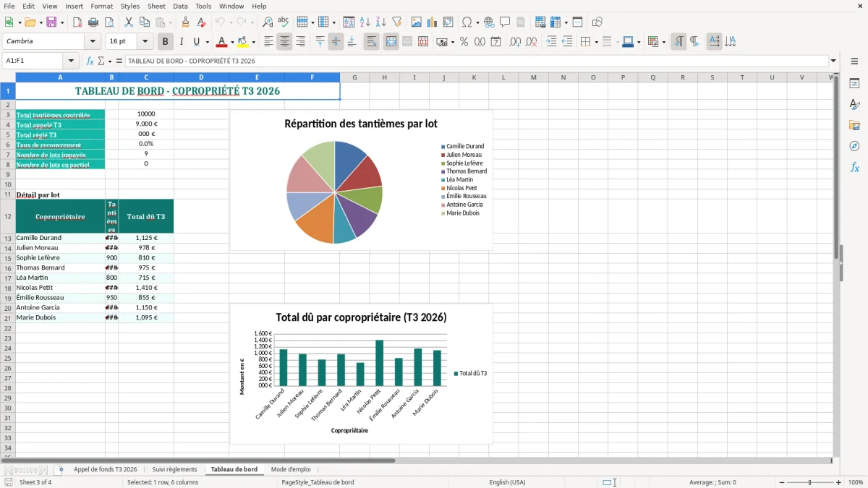Screen dimensions: 868x488
Task: Insert an image from toolbar
Action: [417, 22]
